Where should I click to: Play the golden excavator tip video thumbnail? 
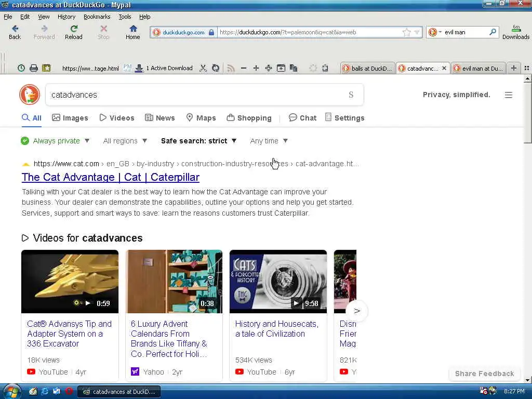click(x=70, y=282)
